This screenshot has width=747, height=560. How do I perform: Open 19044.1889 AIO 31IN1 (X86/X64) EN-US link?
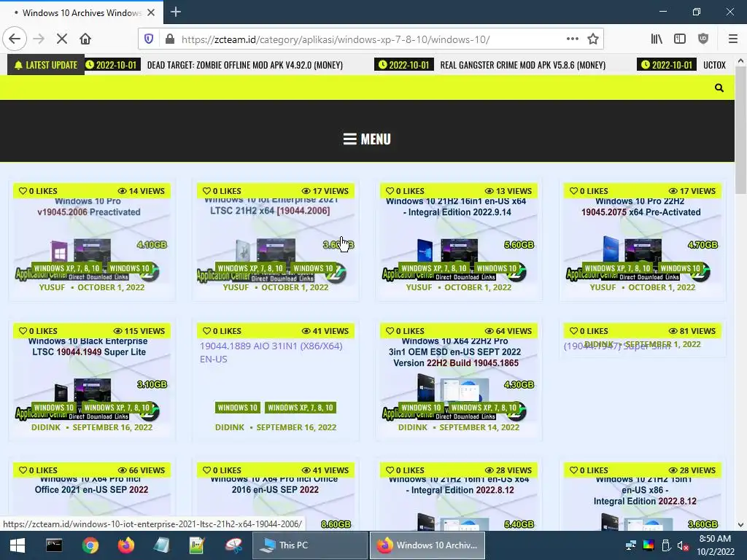[271, 352]
